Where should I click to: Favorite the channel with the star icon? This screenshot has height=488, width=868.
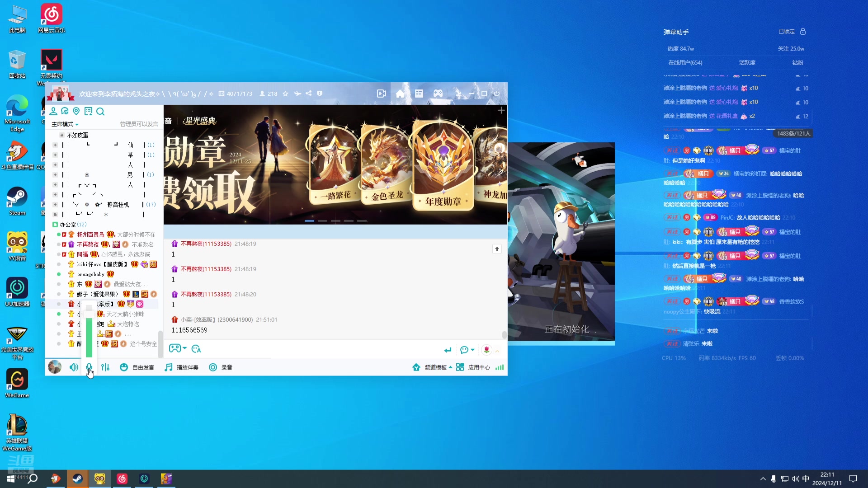click(x=285, y=94)
